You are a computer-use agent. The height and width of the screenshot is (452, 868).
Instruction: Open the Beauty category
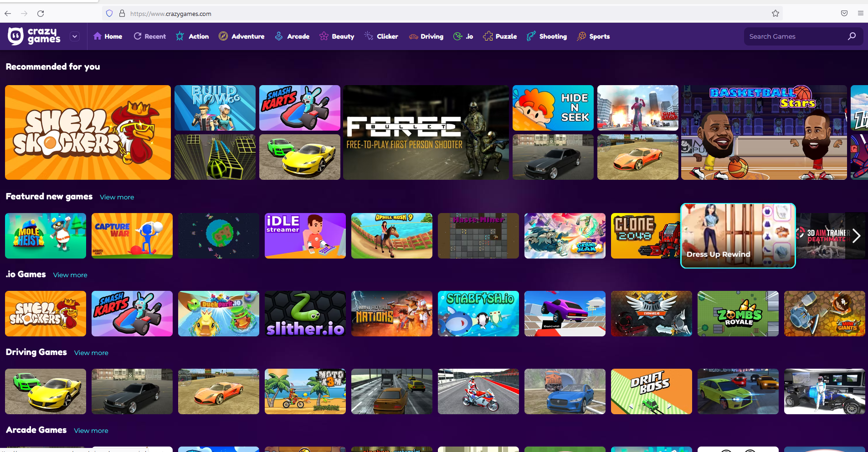(337, 36)
